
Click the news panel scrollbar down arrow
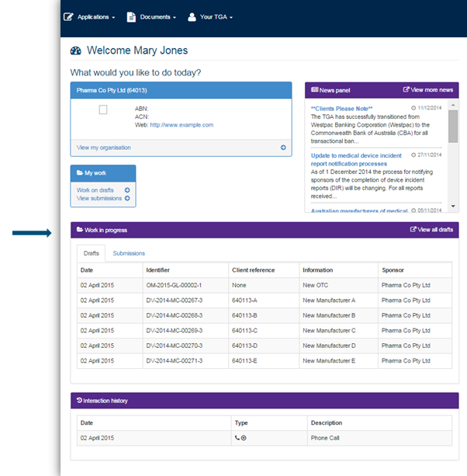point(453,207)
